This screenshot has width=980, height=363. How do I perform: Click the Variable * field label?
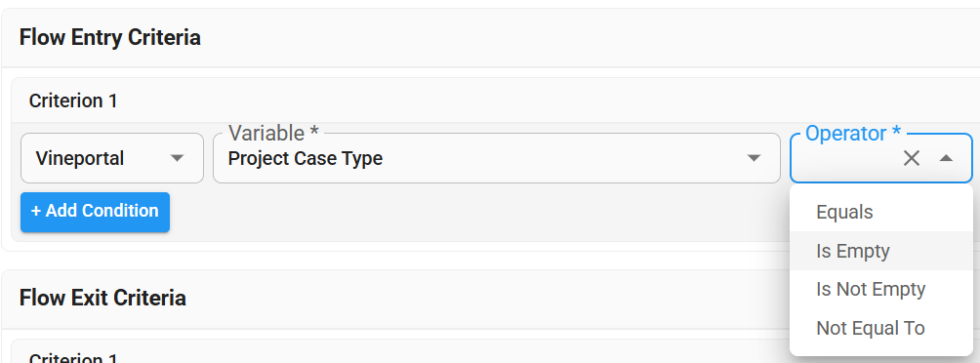(273, 133)
